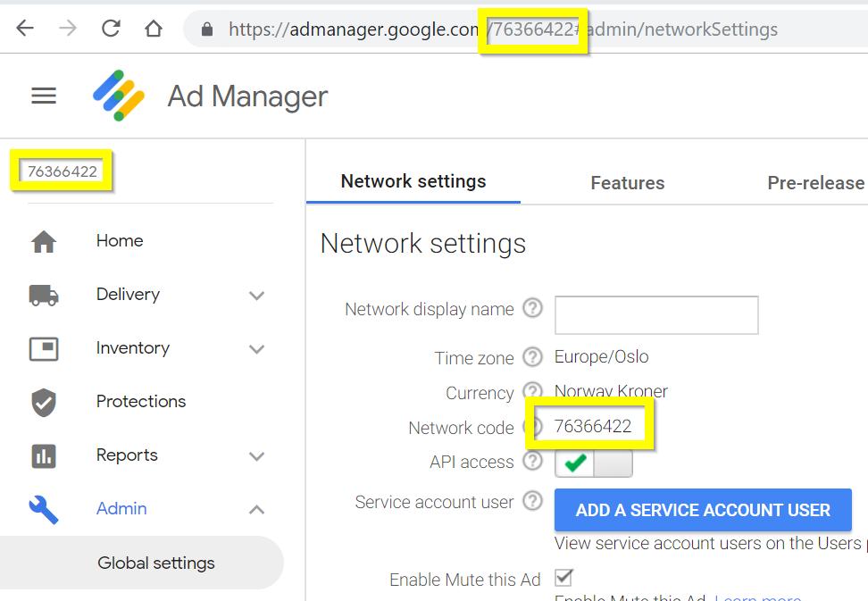Expand the Inventory menu chevron

pos(256,349)
